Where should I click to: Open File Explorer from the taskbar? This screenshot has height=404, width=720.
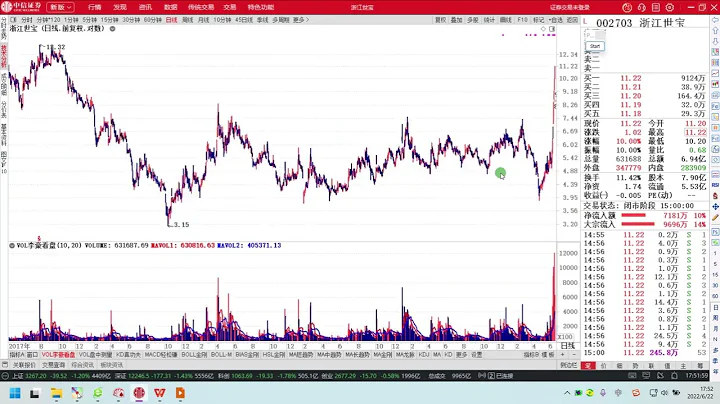point(56,393)
